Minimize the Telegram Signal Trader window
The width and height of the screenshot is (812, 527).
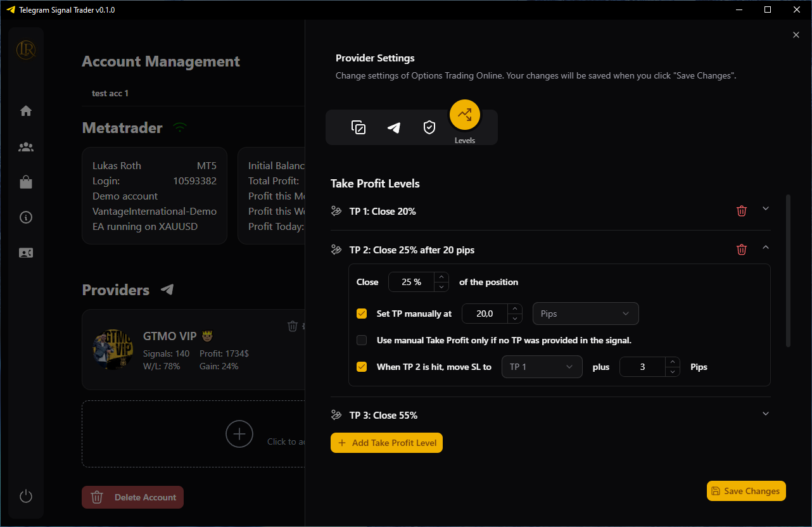(x=739, y=10)
